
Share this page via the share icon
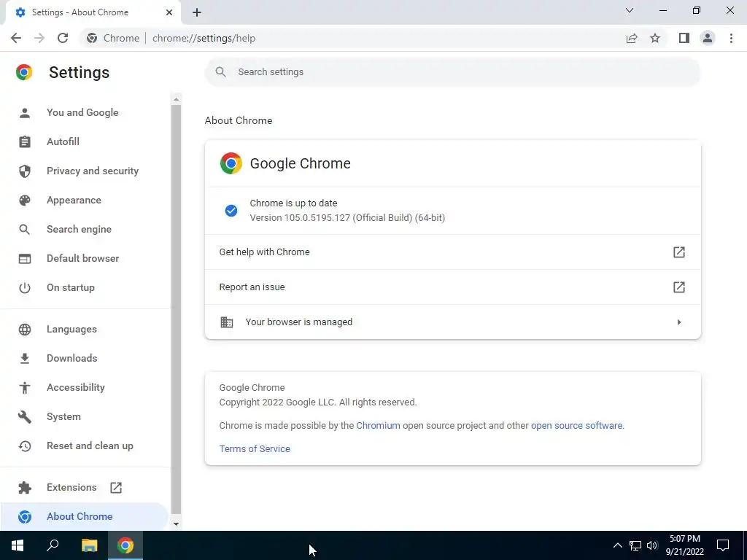tap(632, 38)
